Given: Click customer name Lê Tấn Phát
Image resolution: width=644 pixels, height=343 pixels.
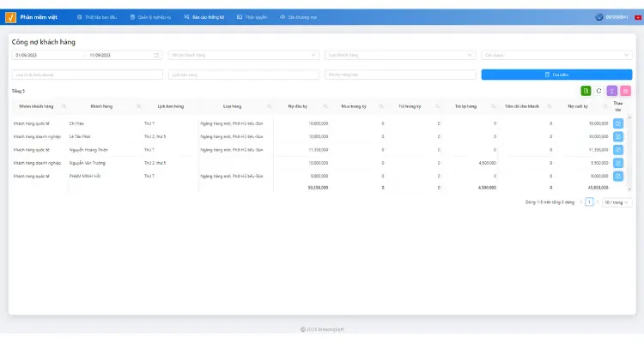Looking at the screenshot, I should (x=80, y=136).
